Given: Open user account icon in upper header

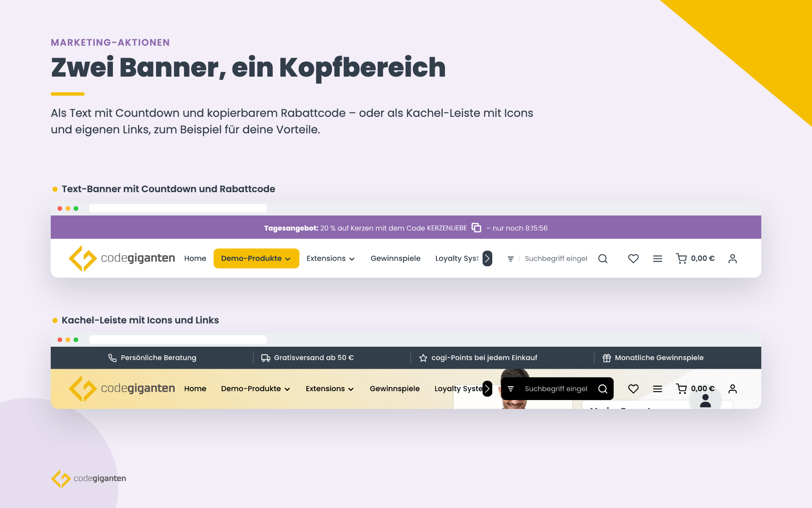Looking at the screenshot, I should click(732, 259).
